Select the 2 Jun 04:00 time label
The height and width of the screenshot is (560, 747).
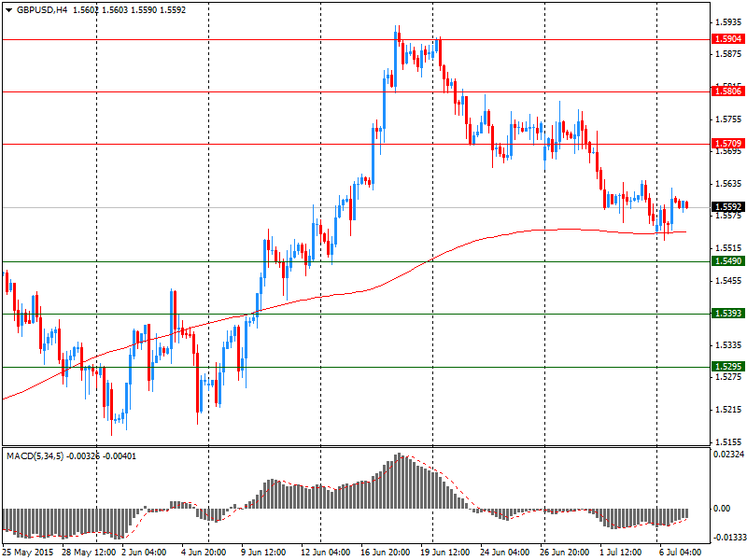pyautogui.click(x=145, y=553)
